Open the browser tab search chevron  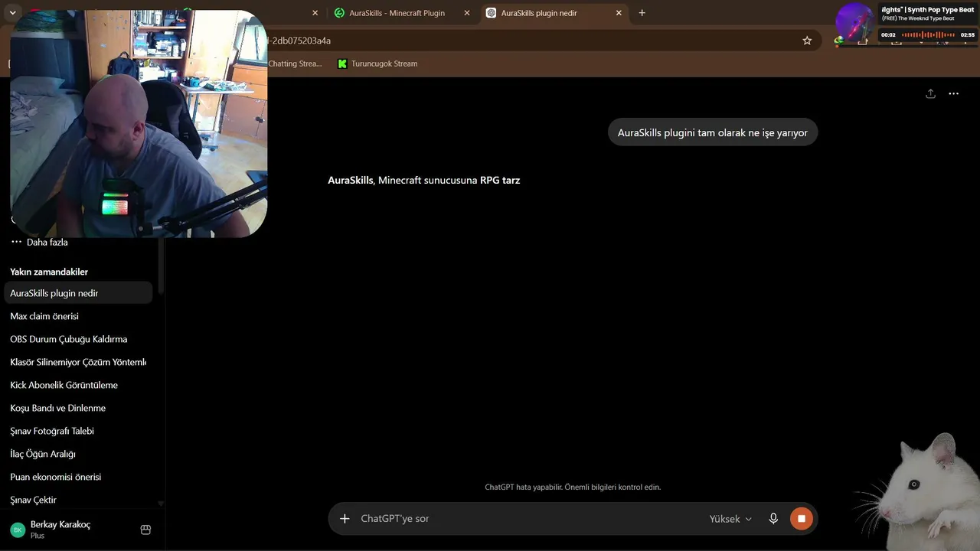(x=12, y=13)
